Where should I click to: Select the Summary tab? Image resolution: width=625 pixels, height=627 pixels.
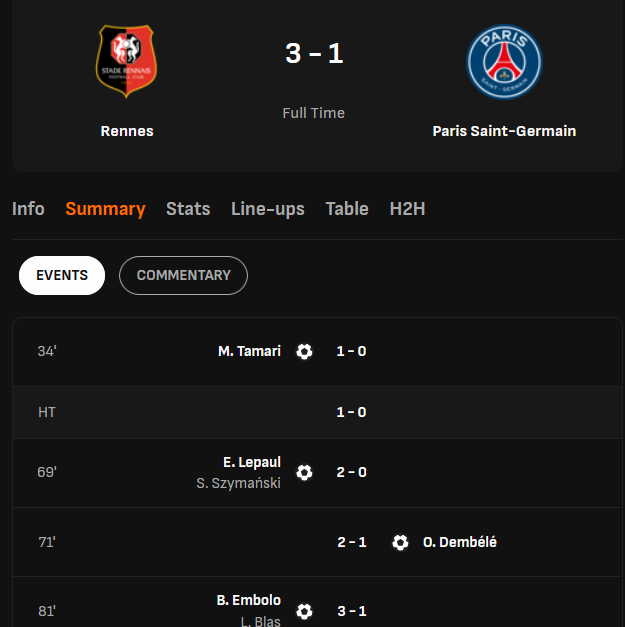point(105,209)
